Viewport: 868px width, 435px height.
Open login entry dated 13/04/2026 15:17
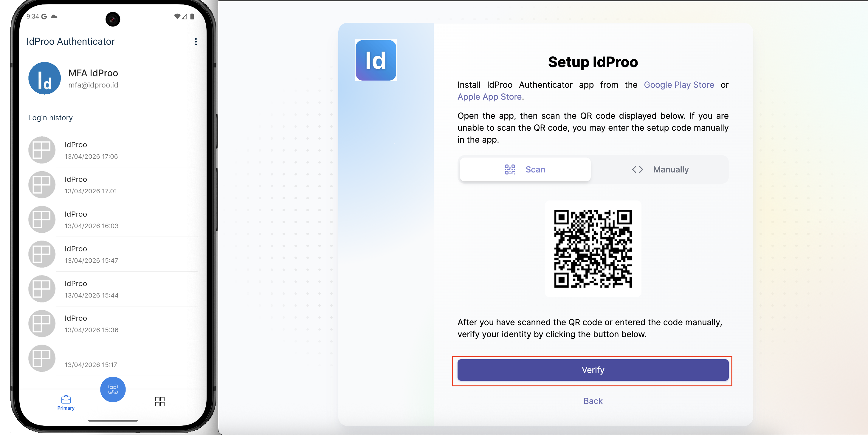coord(113,358)
